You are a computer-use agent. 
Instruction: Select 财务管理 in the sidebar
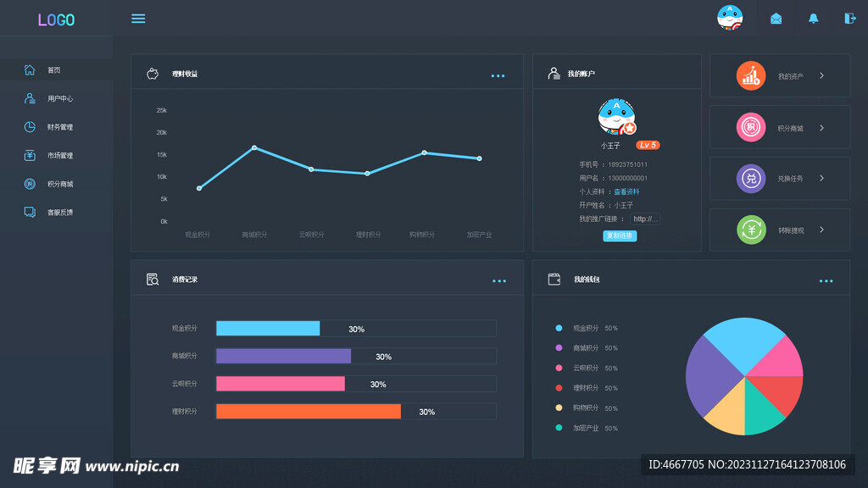(x=59, y=127)
